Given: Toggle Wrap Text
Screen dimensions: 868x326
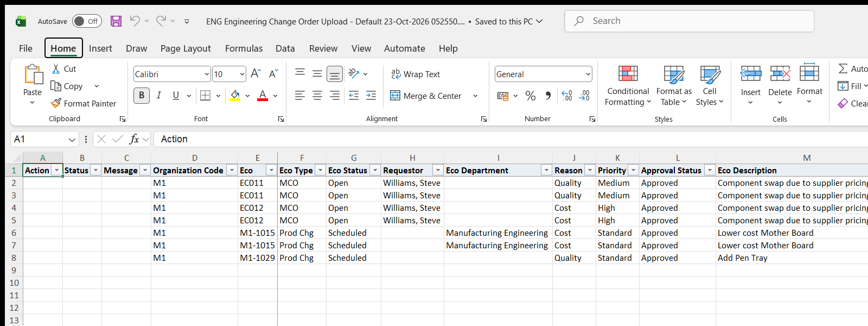Looking at the screenshot, I should (x=416, y=74).
